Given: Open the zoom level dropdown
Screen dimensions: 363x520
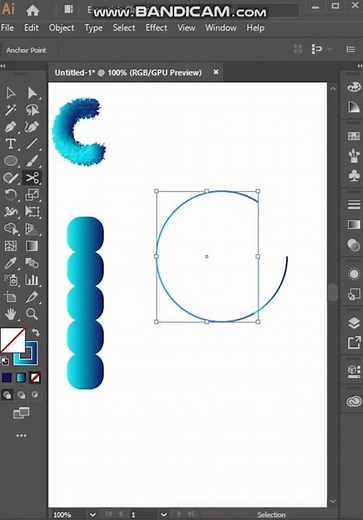Looking at the screenshot, I should [x=93, y=515].
